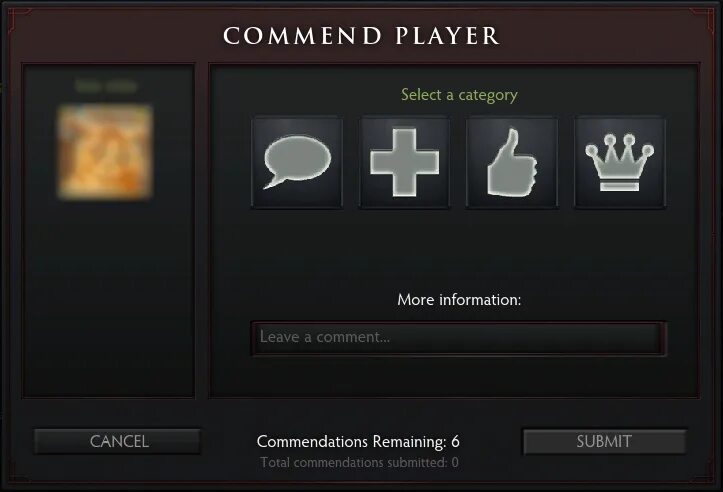Click empty area below player avatar

point(109,300)
